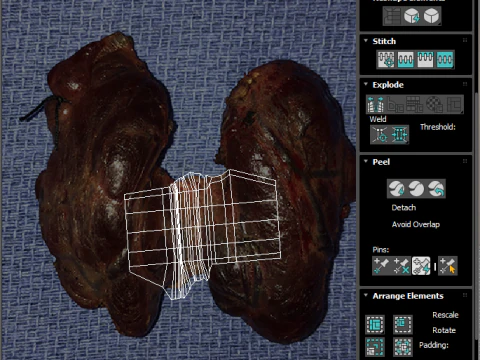Collapse the Arrange Elements rollout
This screenshot has width=480, height=360.
(366, 295)
